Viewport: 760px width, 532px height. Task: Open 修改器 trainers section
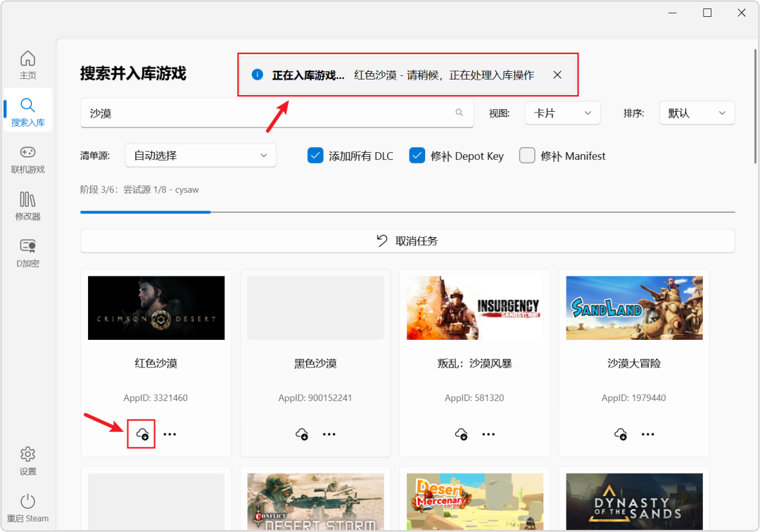click(x=27, y=206)
